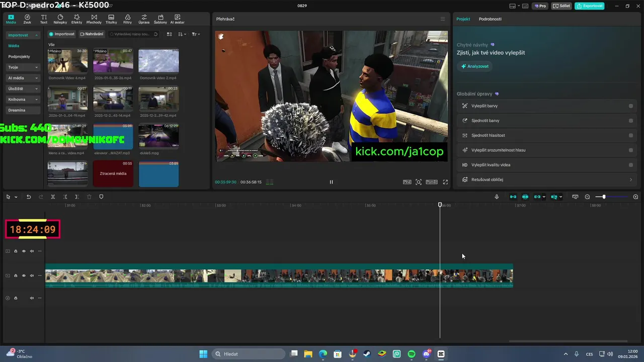Click the Nahrávání record button
644x362 pixels.
tap(92, 34)
